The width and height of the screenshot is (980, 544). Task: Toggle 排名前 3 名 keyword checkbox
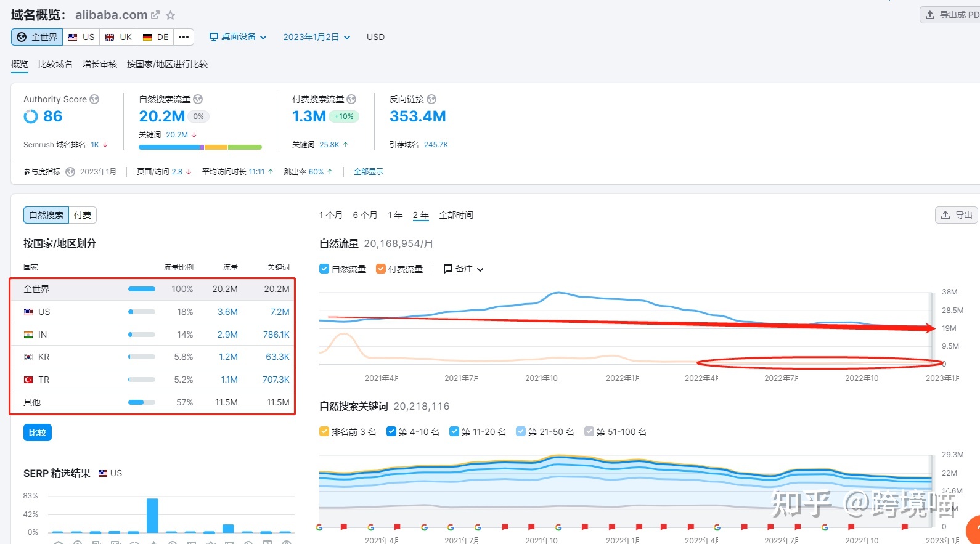click(324, 431)
